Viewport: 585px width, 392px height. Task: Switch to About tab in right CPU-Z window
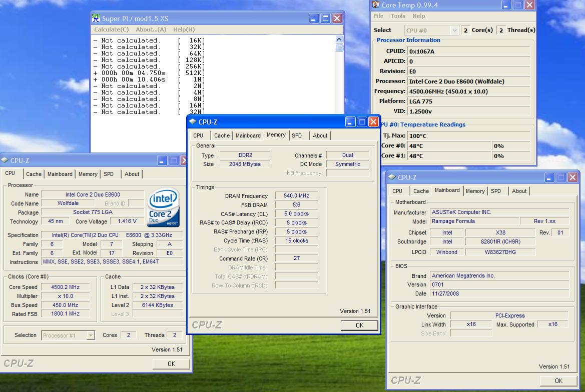pos(519,191)
